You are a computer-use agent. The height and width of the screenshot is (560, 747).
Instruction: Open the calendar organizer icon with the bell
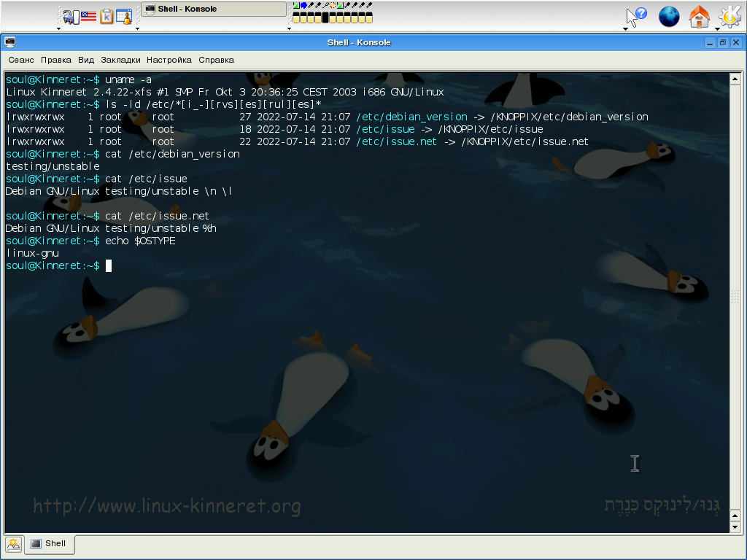(x=124, y=17)
